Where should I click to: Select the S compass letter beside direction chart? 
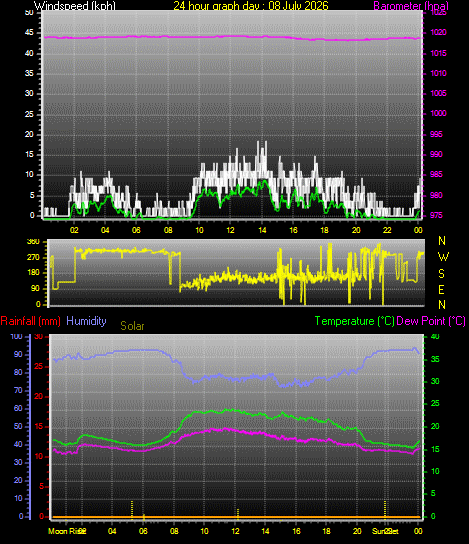coord(441,274)
